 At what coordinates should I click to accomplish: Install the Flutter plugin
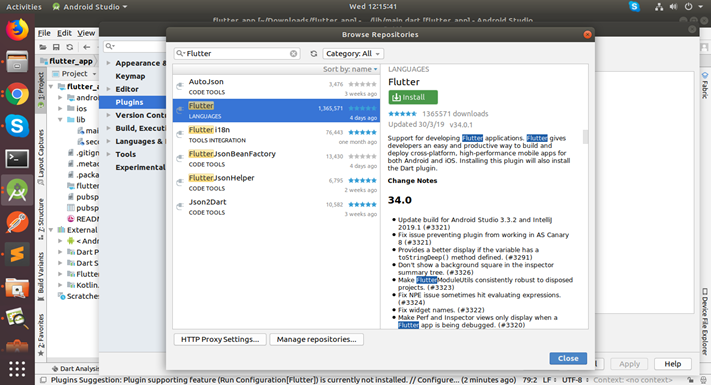413,97
